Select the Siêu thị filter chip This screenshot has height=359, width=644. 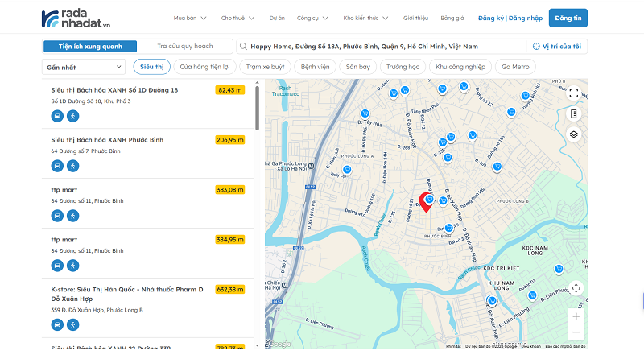[x=151, y=67]
